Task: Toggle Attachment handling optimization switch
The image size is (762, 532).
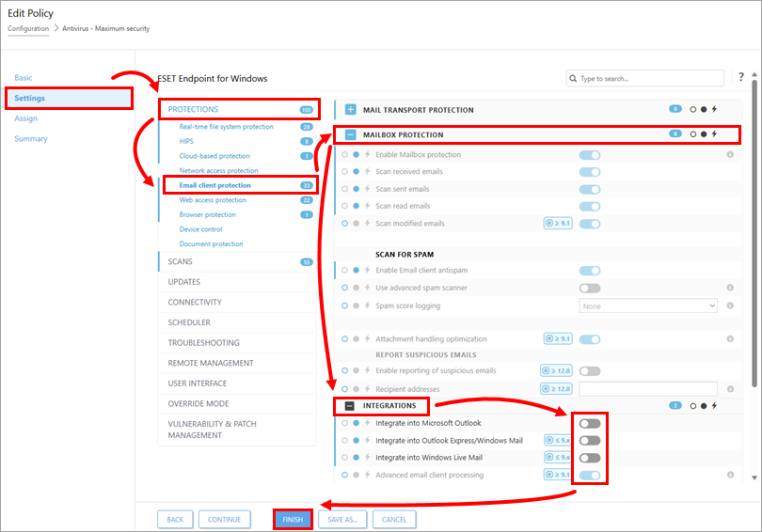Action: click(x=590, y=339)
